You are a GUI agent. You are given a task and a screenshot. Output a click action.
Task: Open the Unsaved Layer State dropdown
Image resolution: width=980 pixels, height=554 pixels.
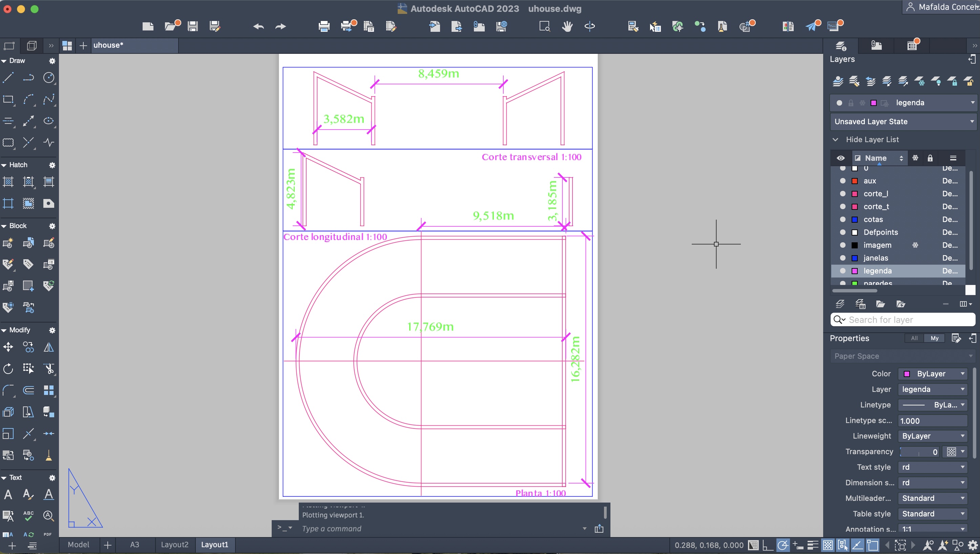coord(903,122)
